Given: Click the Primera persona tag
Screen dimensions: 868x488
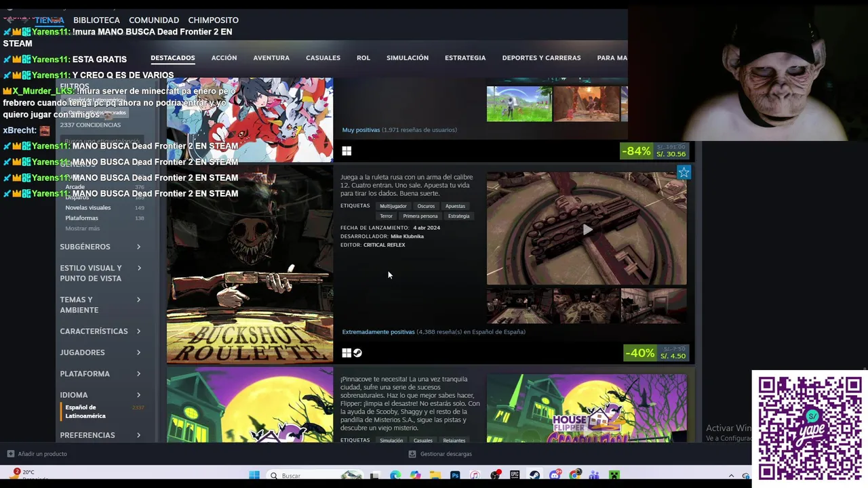Looking at the screenshot, I should tap(420, 216).
